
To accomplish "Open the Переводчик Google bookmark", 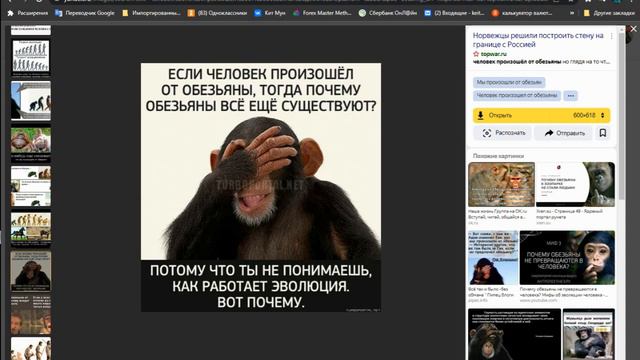I will point(85,13).
